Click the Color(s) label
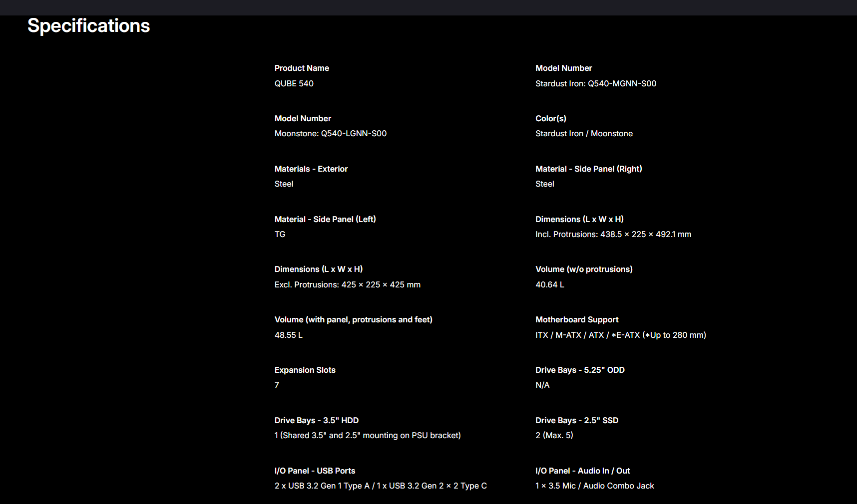The width and height of the screenshot is (857, 504). coord(551,118)
